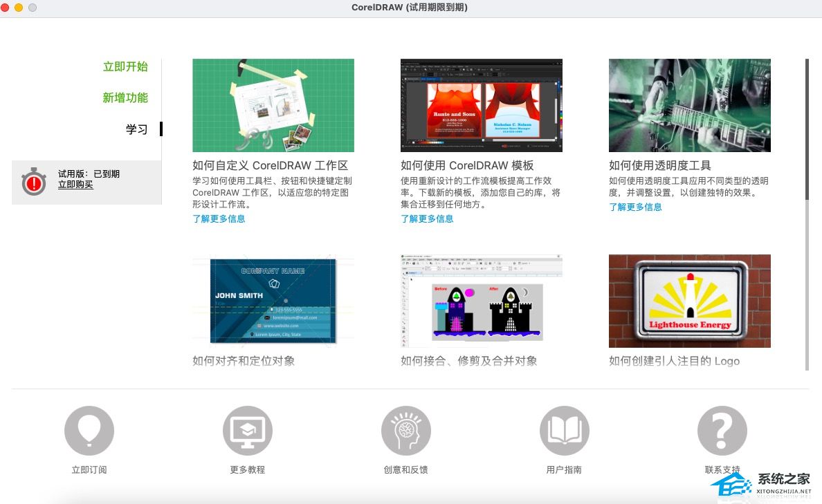
Task: Open the guitar transparency tool thumbnail
Action: pyautogui.click(x=689, y=105)
